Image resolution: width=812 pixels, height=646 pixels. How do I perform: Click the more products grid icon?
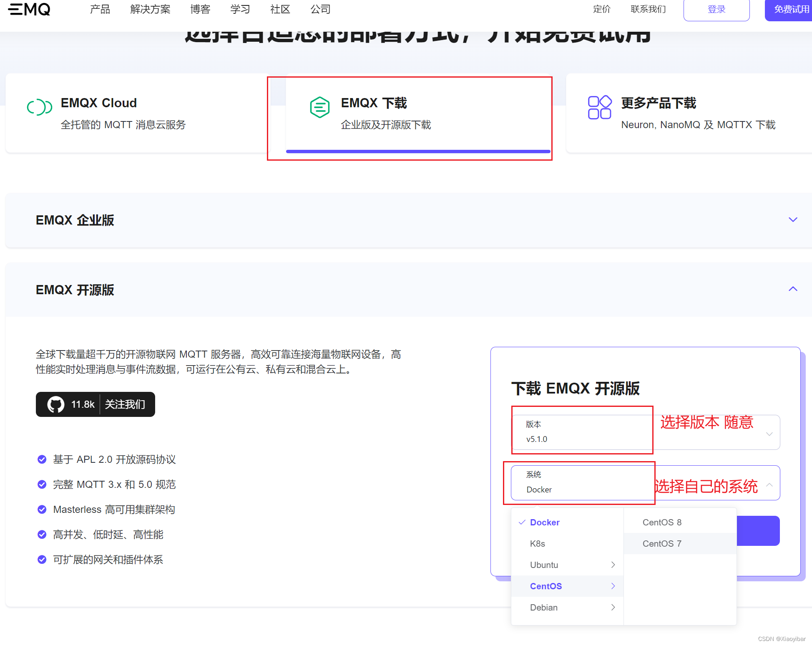point(599,107)
